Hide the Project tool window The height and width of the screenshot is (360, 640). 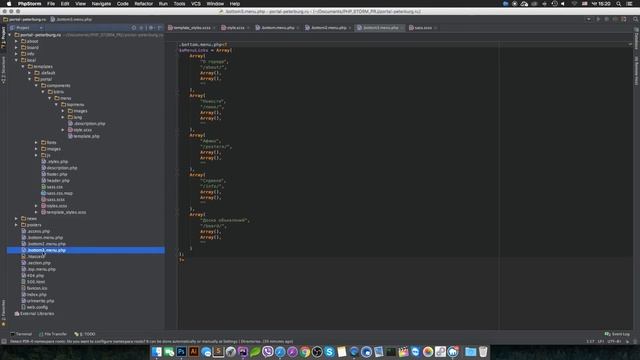[x=160, y=28]
